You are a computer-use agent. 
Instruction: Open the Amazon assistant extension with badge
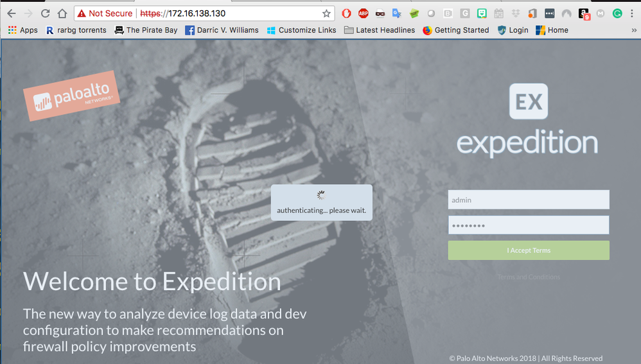point(584,14)
